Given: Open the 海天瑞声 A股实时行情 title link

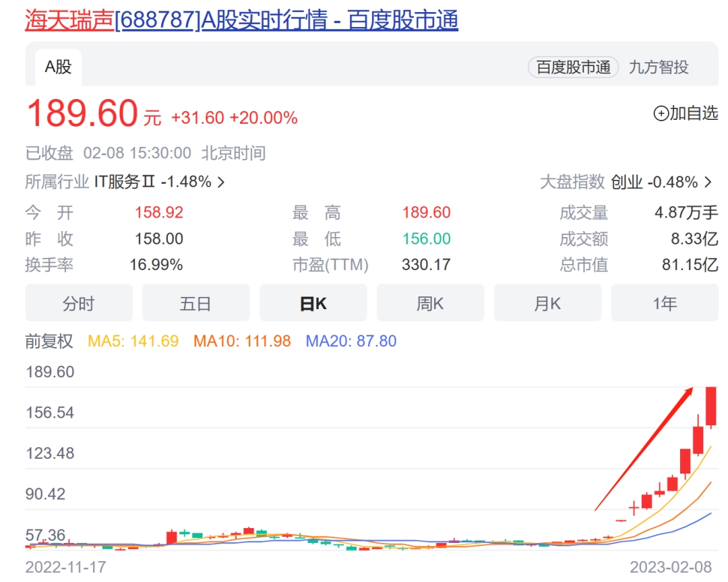Looking at the screenshot, I should pyautogui.click(x=241, y=20).
